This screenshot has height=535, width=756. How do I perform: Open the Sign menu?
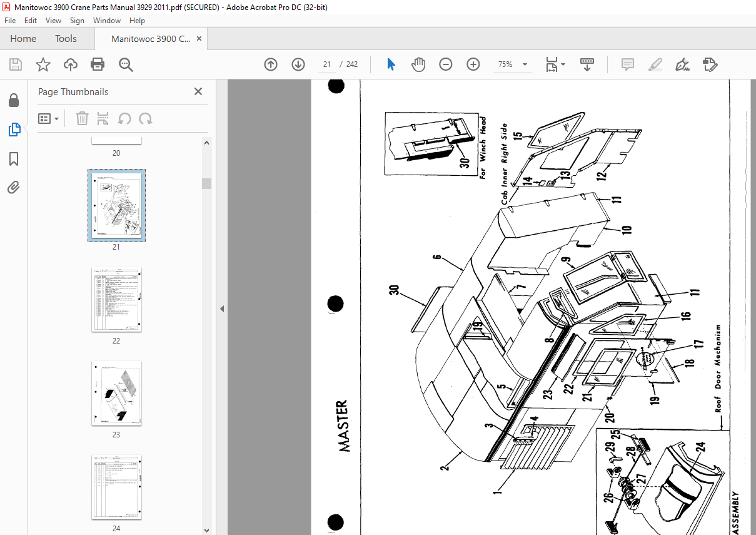coord(77,20)
